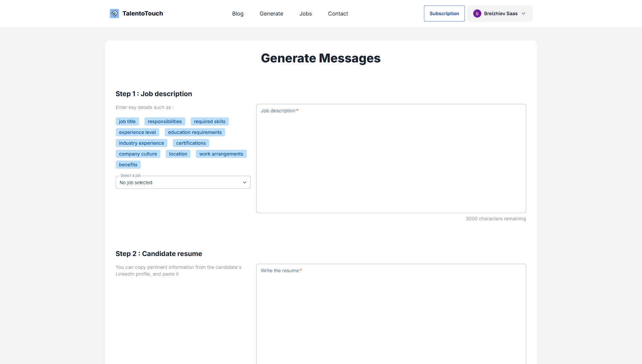Select the 'responsibilities' tag
The width and height of the screenshot is (642, 364).
[164, 121]
